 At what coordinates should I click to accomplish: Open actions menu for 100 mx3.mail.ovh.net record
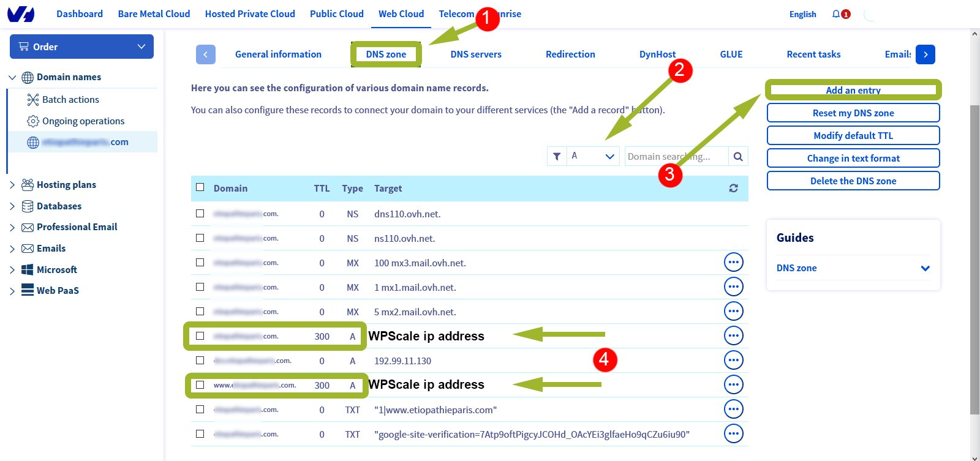click(733, 263)
